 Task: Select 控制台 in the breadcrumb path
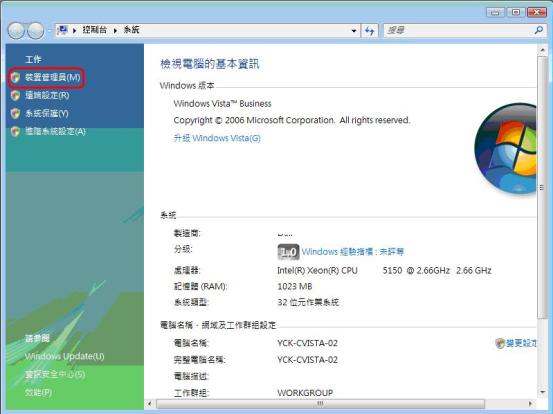tap(95, 30)
